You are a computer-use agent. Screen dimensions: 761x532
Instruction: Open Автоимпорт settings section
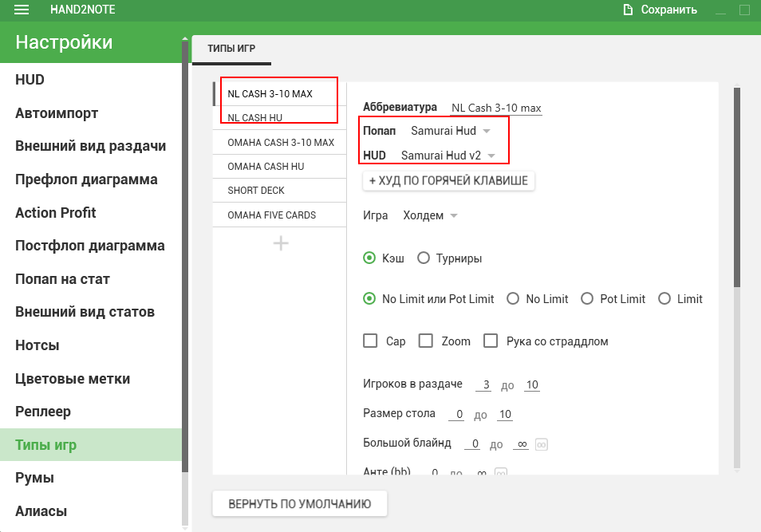click(91, 113)
